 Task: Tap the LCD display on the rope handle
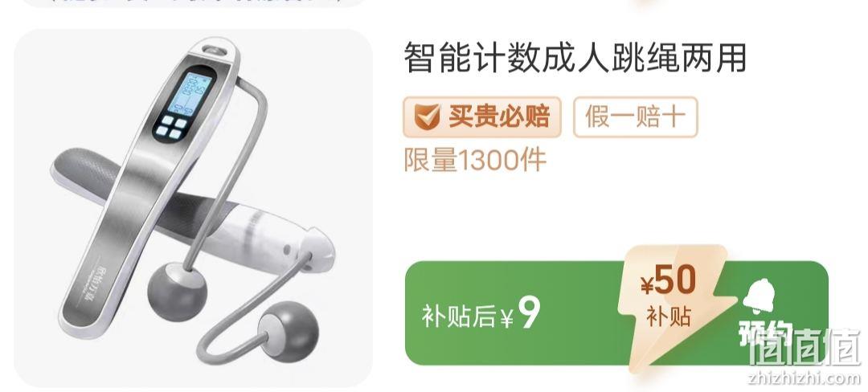[x=190, y=93]
